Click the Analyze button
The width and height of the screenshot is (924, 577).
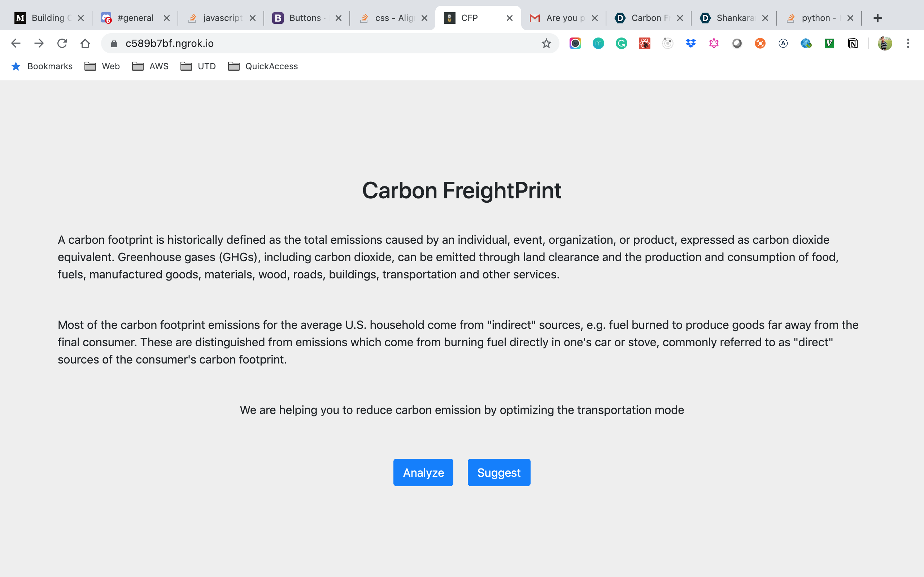[x=423, y=472]
